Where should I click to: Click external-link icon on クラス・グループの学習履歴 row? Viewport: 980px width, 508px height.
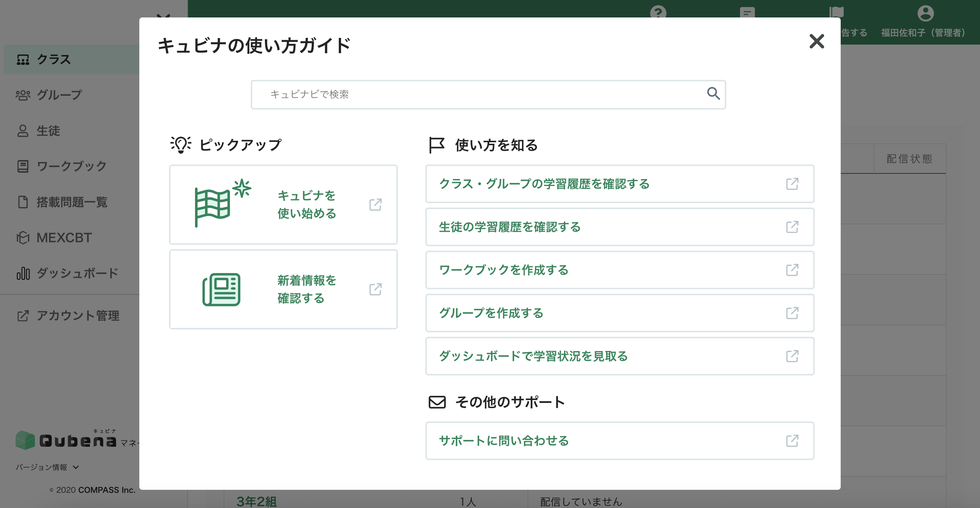(x=792, y=184)
